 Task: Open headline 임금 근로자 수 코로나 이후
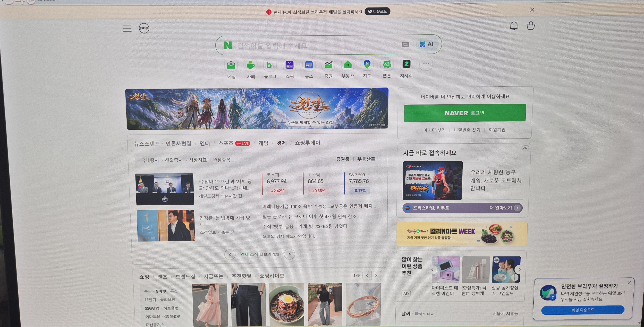(x=309, y=216)
